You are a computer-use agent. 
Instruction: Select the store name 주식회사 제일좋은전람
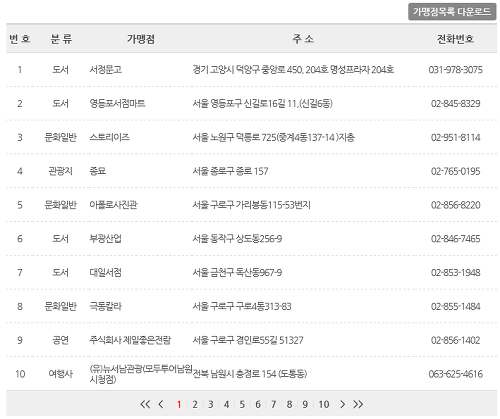(x=130, y=340)
